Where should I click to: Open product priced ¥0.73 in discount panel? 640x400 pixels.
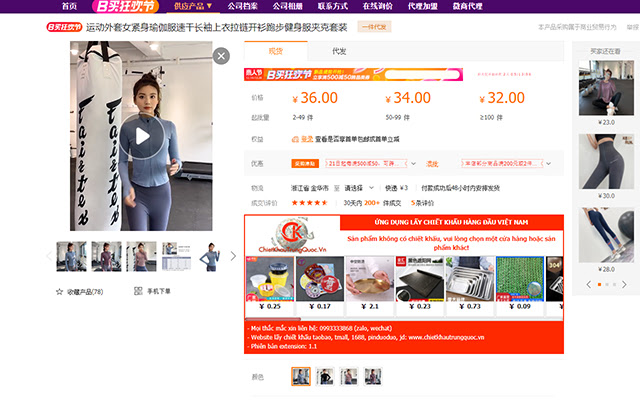(x=470, y=283)
